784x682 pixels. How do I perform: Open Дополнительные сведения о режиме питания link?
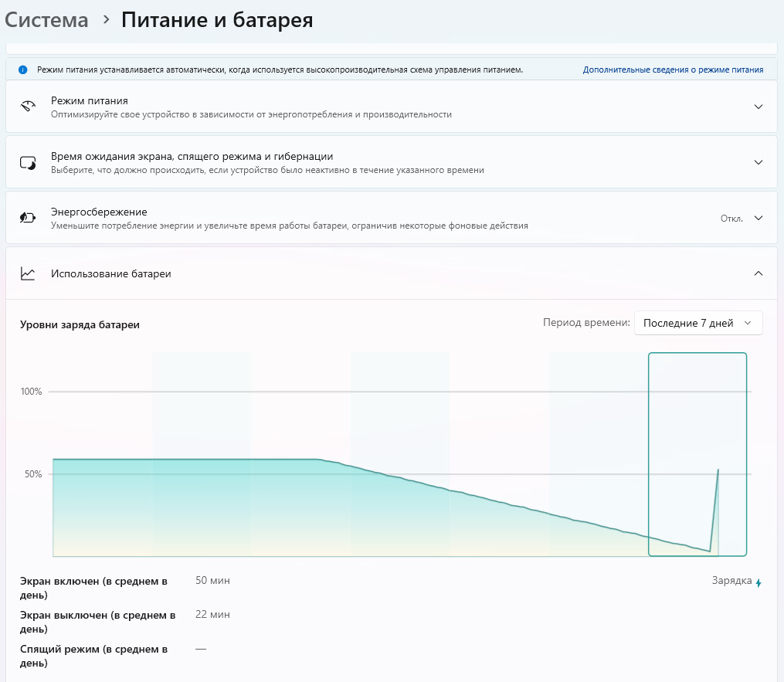pyautogui.click(x=673, y=70)
